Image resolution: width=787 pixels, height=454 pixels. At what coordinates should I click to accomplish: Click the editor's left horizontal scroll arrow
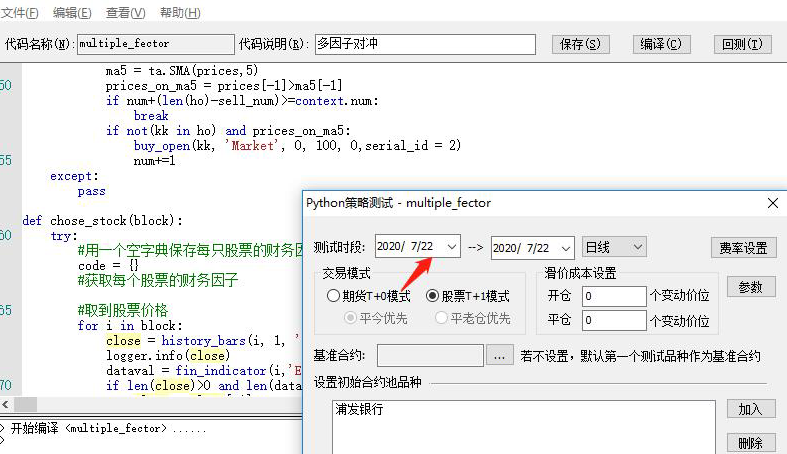point(6,404)
